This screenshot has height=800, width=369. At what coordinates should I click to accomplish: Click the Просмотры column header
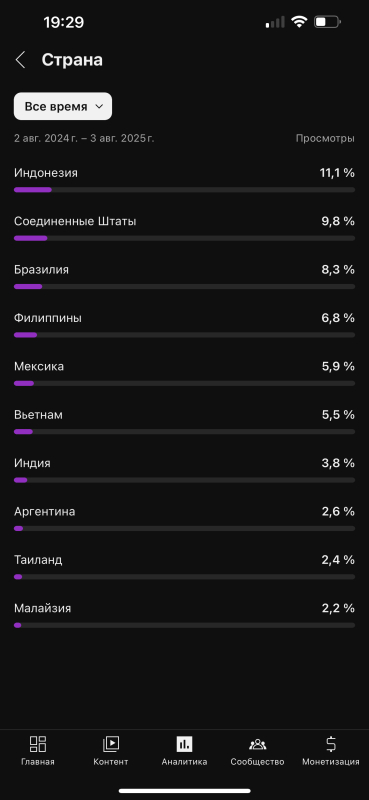[x=325, y=138]
